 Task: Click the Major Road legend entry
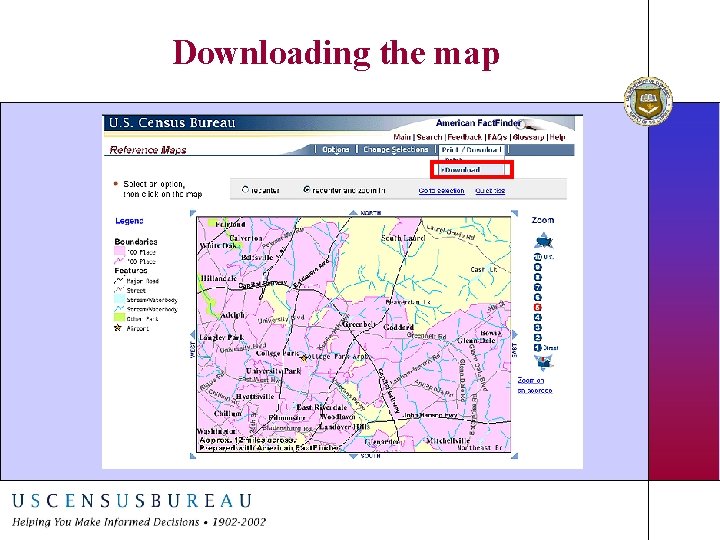[136, 281]
